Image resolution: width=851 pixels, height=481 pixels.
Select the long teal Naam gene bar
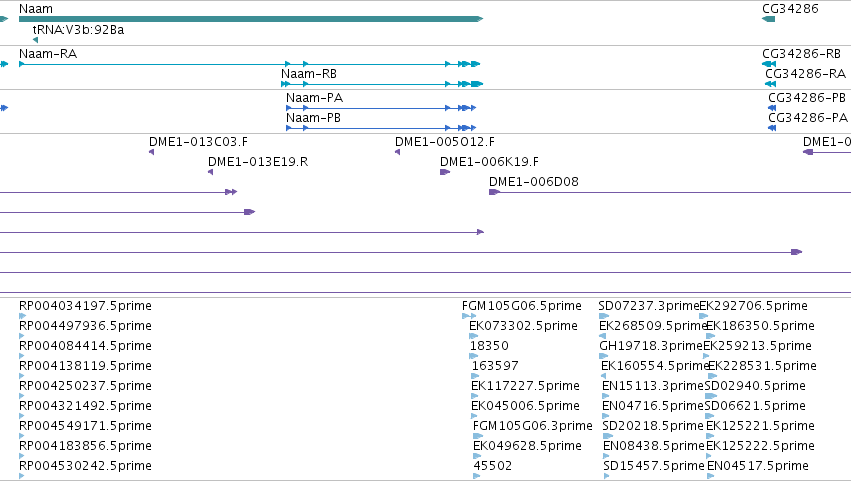click(251, 19)
